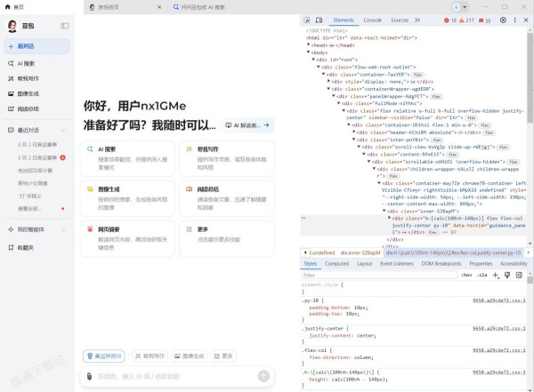Click the issues count 39 icon

pyautogui.click(x=481, y=20)
